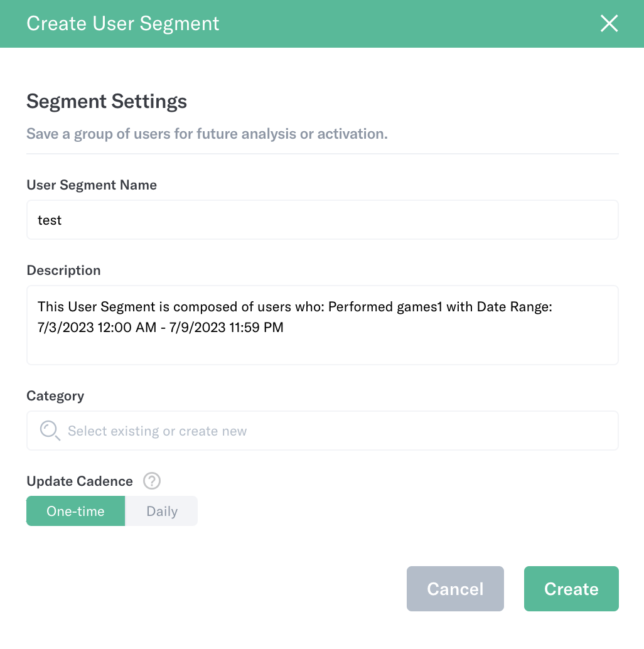Click the subtitle about saving a user group

pos(207,134)
